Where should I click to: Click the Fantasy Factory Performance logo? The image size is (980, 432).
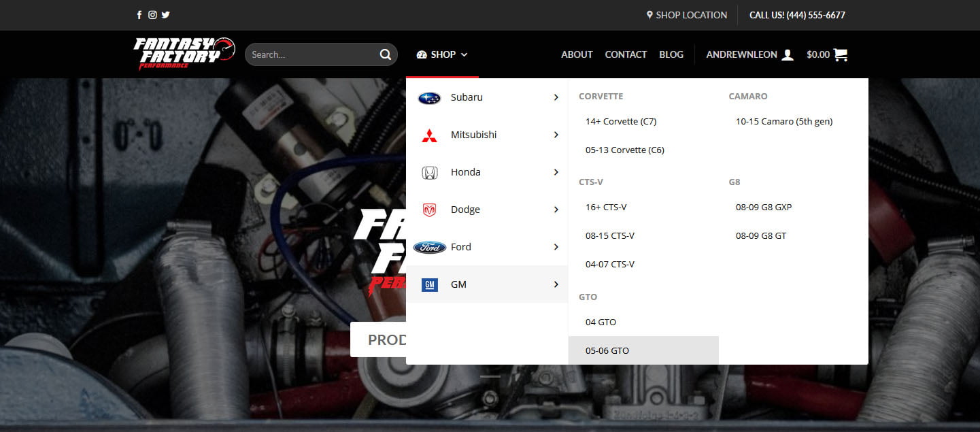tap(184, 54)
